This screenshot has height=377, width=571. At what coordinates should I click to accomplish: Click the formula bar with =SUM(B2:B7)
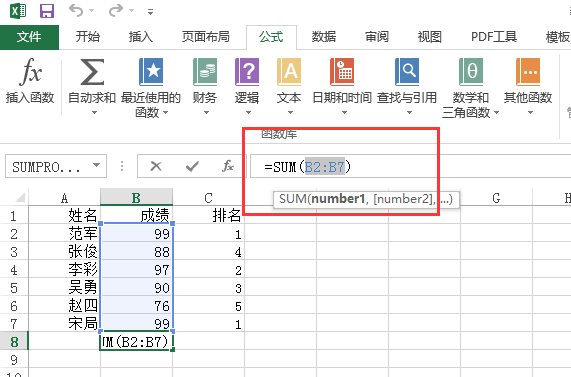point(410,167)
